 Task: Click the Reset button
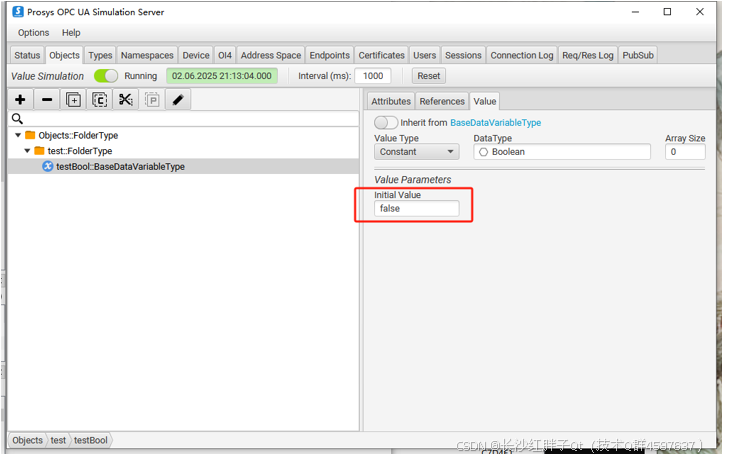pyautogui.click(x=428, y=76)
